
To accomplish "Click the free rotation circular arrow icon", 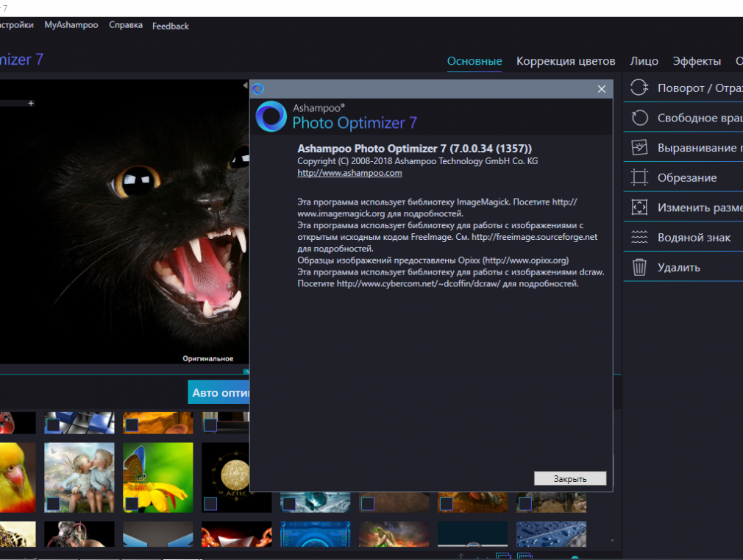I will pyautogui.click(x=639, y=118).
